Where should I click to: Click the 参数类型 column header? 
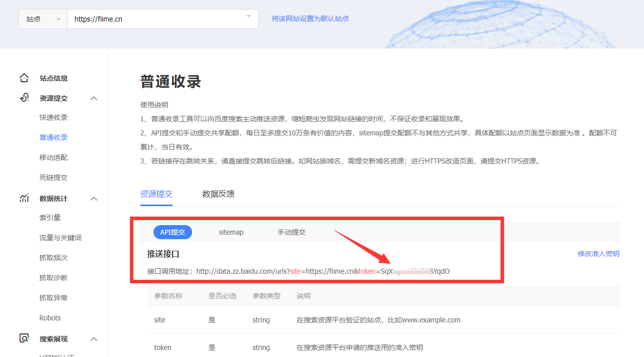click(267, 296)
